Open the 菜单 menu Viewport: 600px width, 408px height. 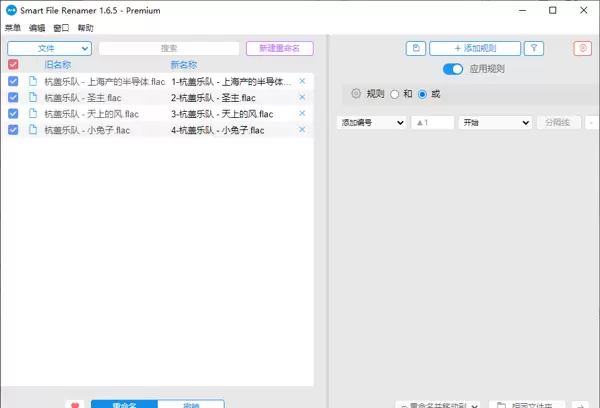12,28
